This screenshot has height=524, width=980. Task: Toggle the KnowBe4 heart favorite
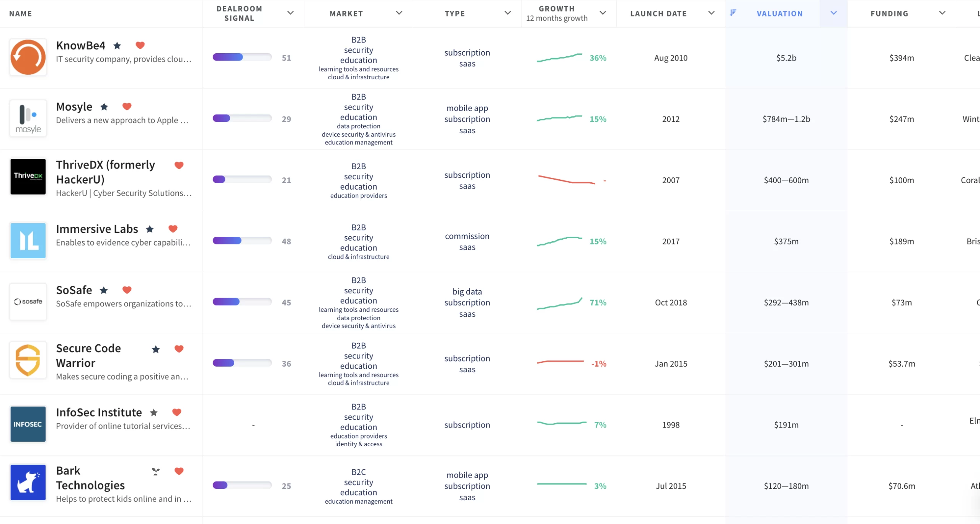[140, 45]
